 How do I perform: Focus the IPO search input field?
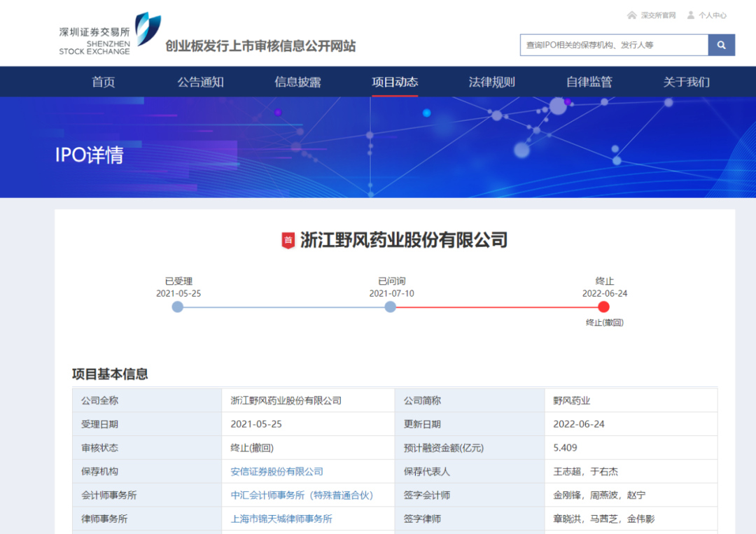[x=614, y=45]
